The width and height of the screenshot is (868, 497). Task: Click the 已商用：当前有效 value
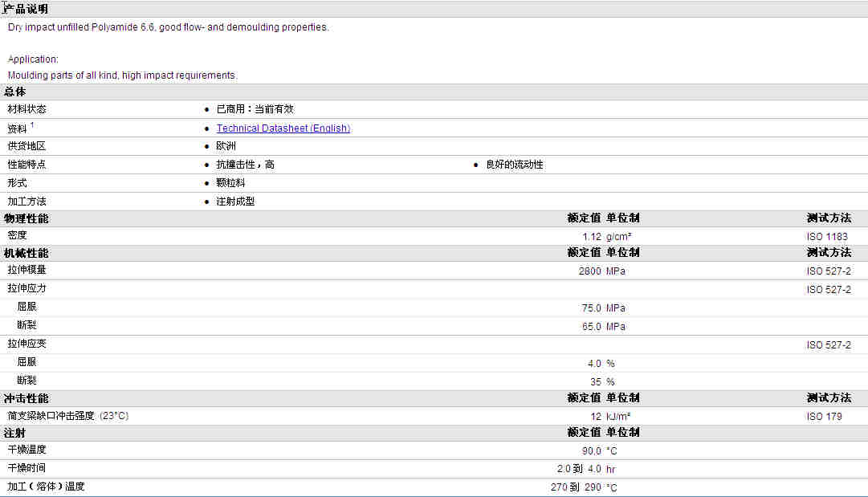point(255,109)
